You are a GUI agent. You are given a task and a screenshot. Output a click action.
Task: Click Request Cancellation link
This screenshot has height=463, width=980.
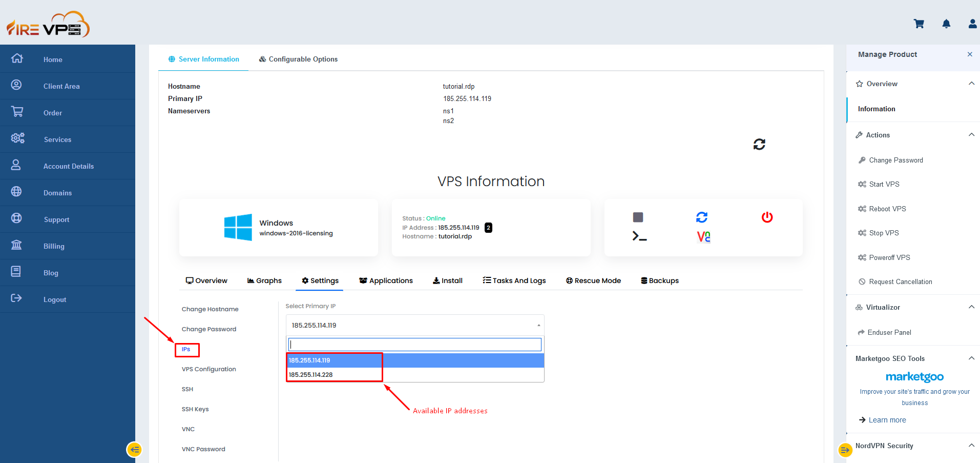coord(895,281)
